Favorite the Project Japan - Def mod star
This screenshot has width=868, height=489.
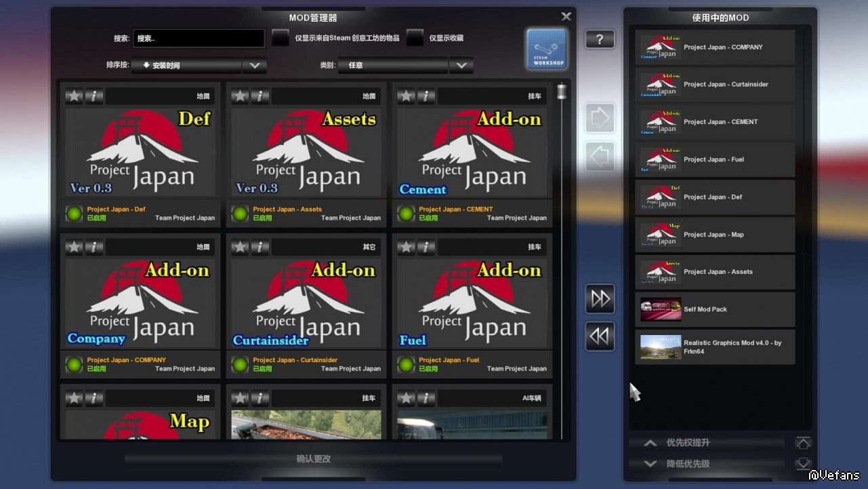point(74,96)
